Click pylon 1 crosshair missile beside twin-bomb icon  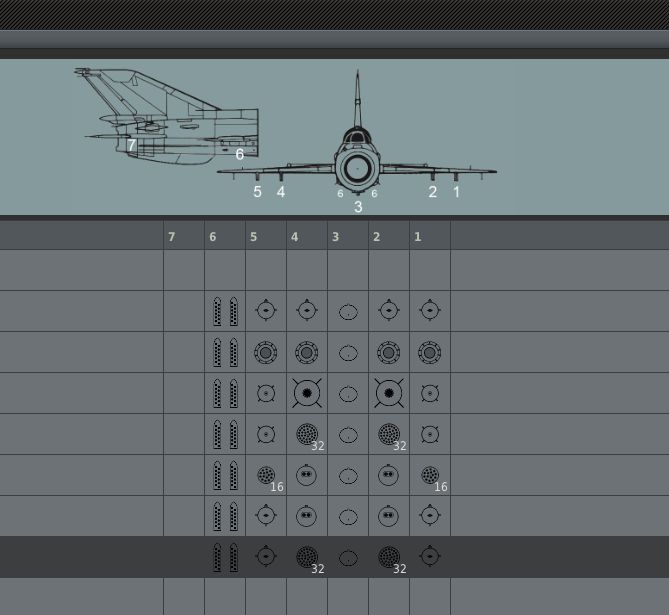point(430,515)
